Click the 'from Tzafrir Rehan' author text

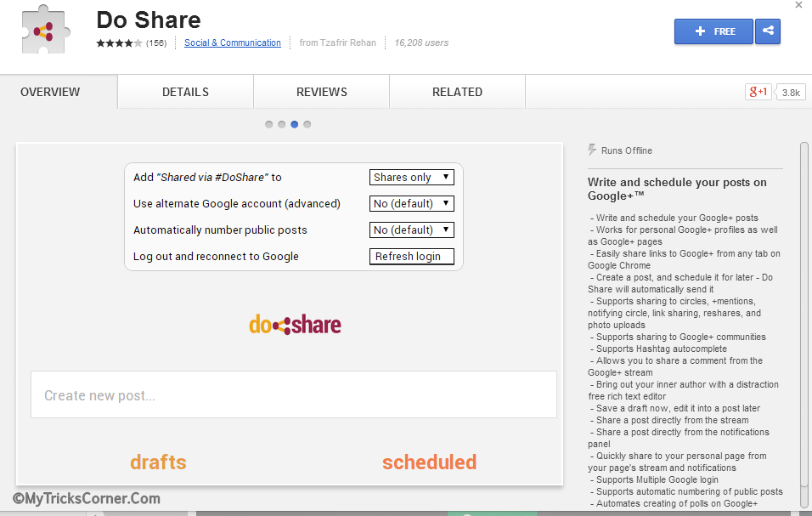(x=338, y=43)
